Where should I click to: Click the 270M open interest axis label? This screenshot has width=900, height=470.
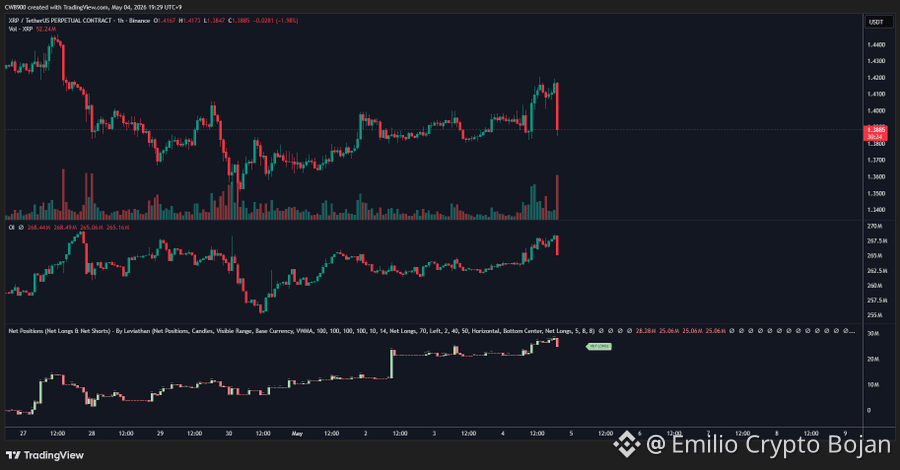click(874, 226)
